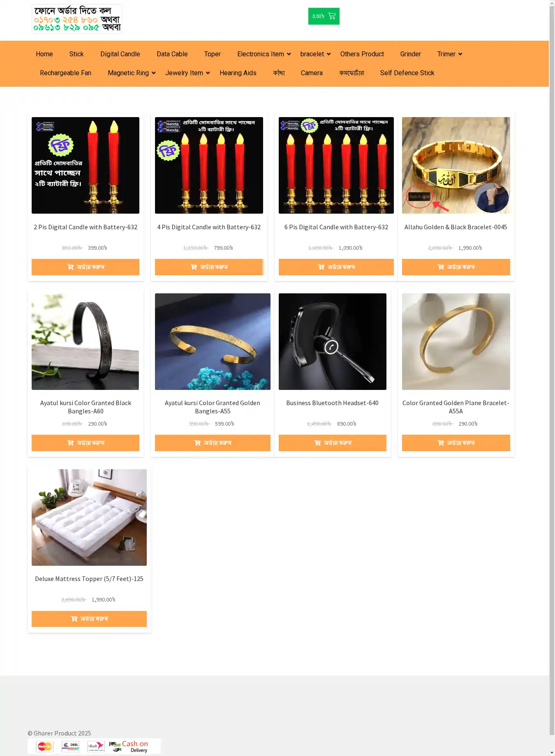The image size is (555, 756).
Task: Select the Self Defence Stick menu item
Action: [x=407, y=73]
